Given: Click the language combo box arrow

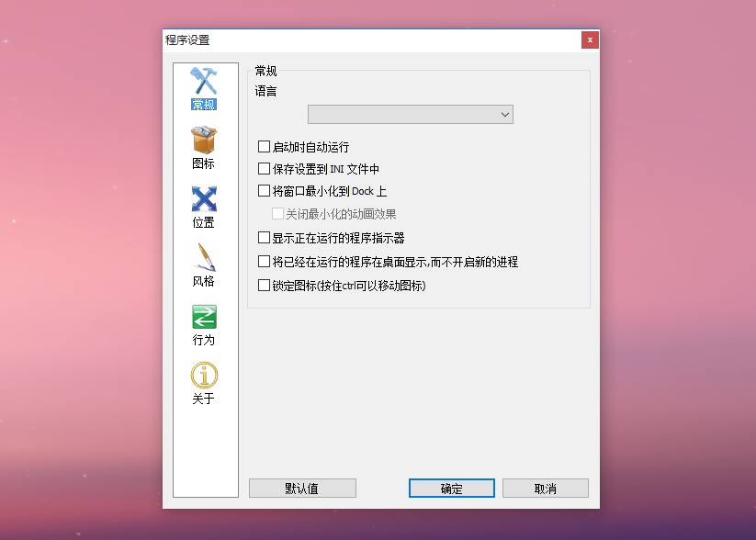Looking at the screenshot, I should click(504, 114).
